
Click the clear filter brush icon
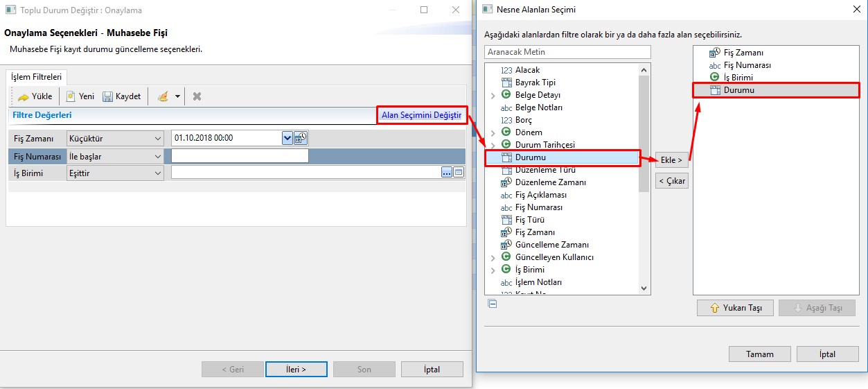point(163,96)
